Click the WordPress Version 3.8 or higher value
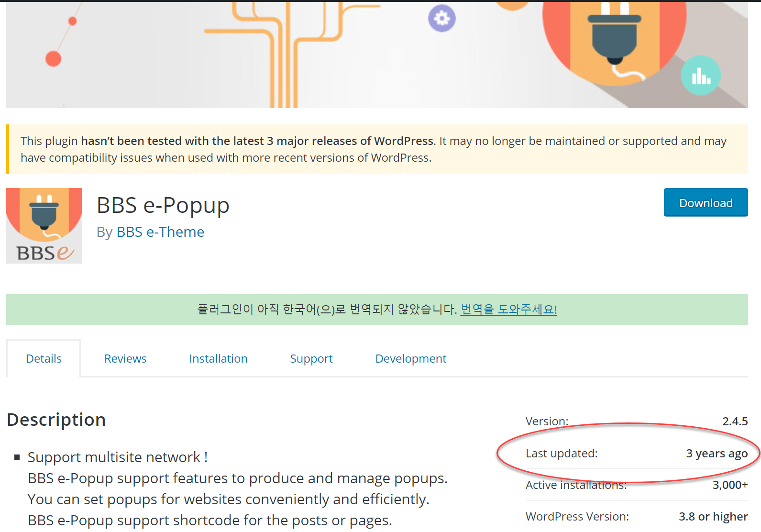Screen dimensions: 761x532 coord(713,517)
